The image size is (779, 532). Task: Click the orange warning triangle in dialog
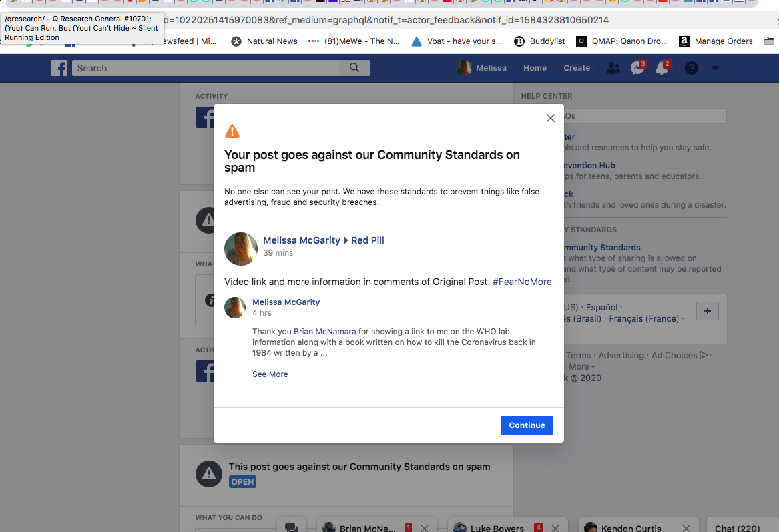click(x=232, y=131)
